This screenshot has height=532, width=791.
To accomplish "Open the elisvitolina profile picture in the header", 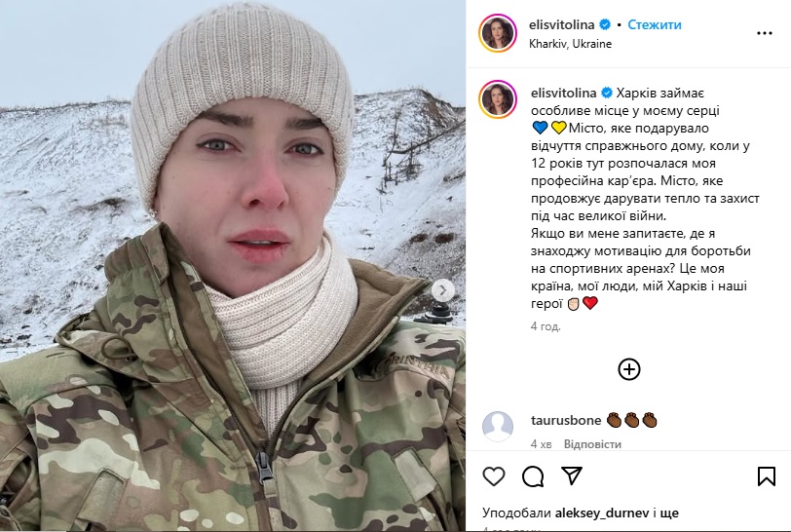I will [x=498, y=33].
